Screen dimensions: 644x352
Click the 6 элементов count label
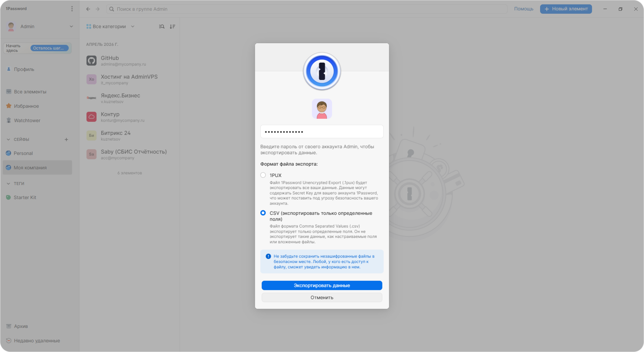pyautogui.click(x=130, y=173)
